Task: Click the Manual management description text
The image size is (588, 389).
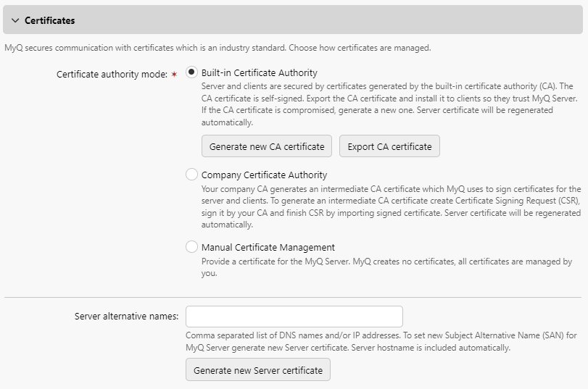Action: [386, 267]
